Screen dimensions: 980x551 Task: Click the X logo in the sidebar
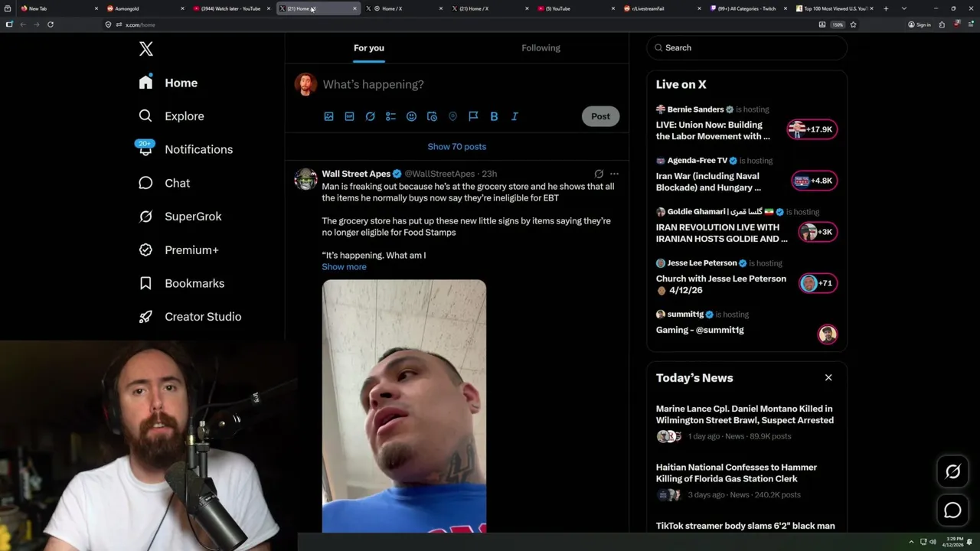point(146,49)
